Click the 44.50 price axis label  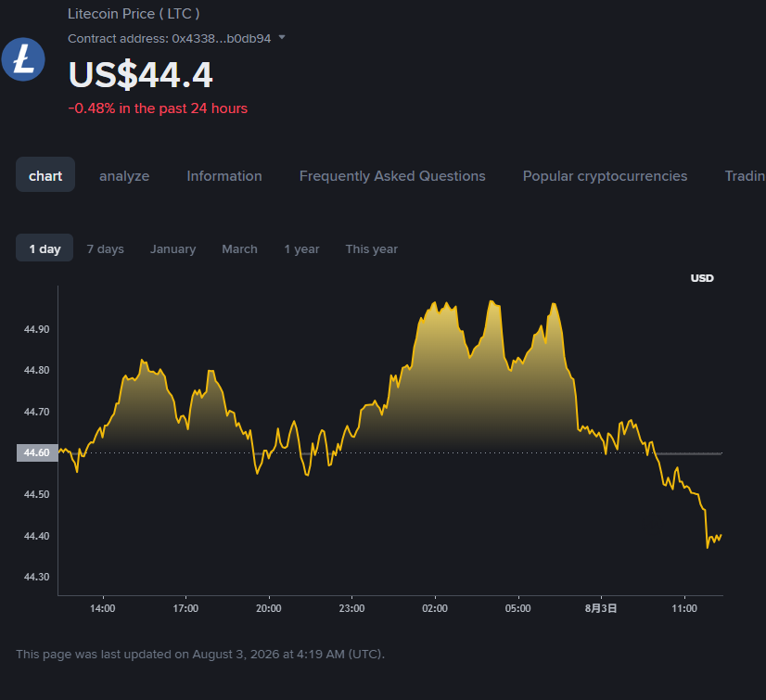click(37, 494)
